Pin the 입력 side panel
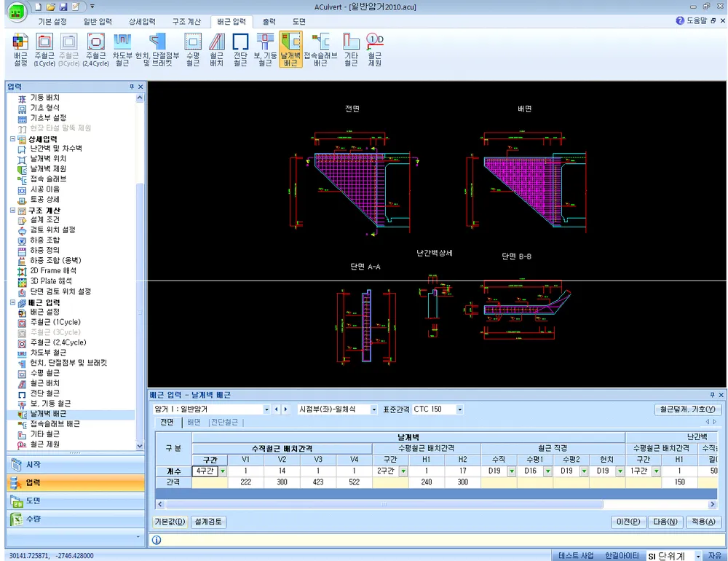Image resolution: width=728 pixels, height=561 pixels. [x=132, y=87]
